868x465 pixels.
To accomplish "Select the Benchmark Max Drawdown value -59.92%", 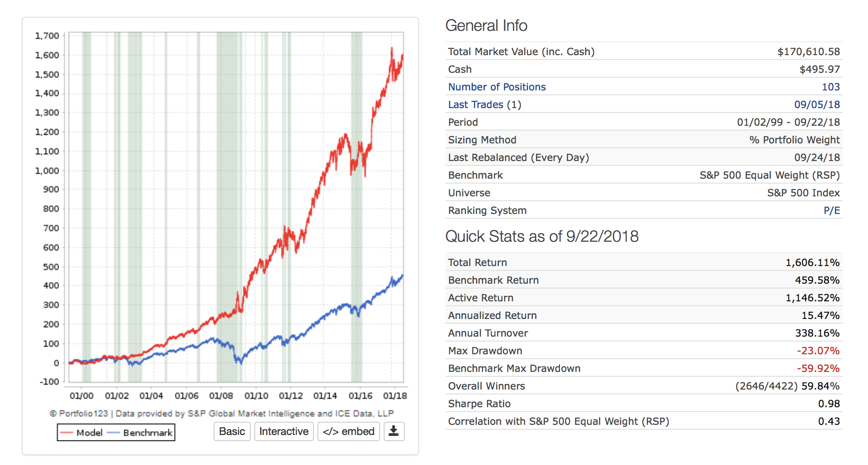I will click(x=818, y=368).
